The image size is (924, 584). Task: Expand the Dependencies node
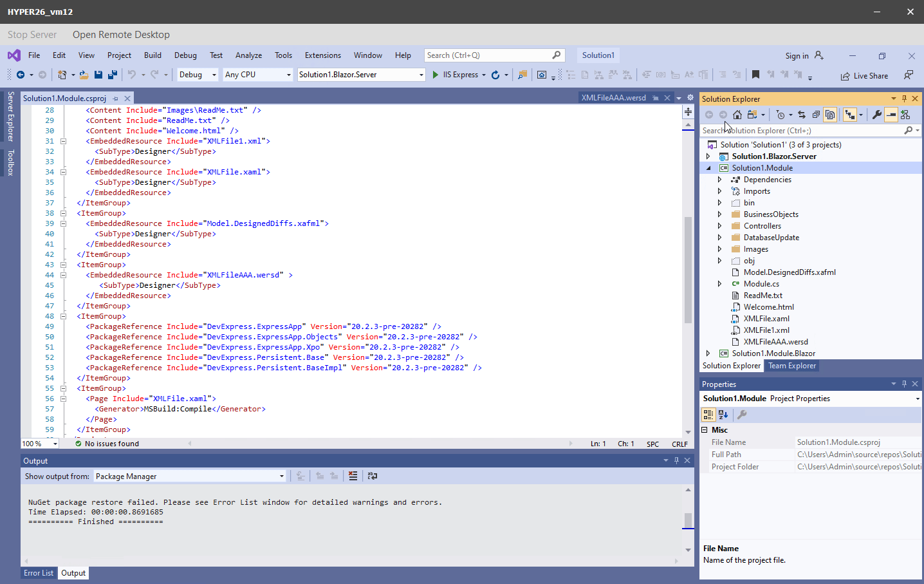(x=719, y=179)
